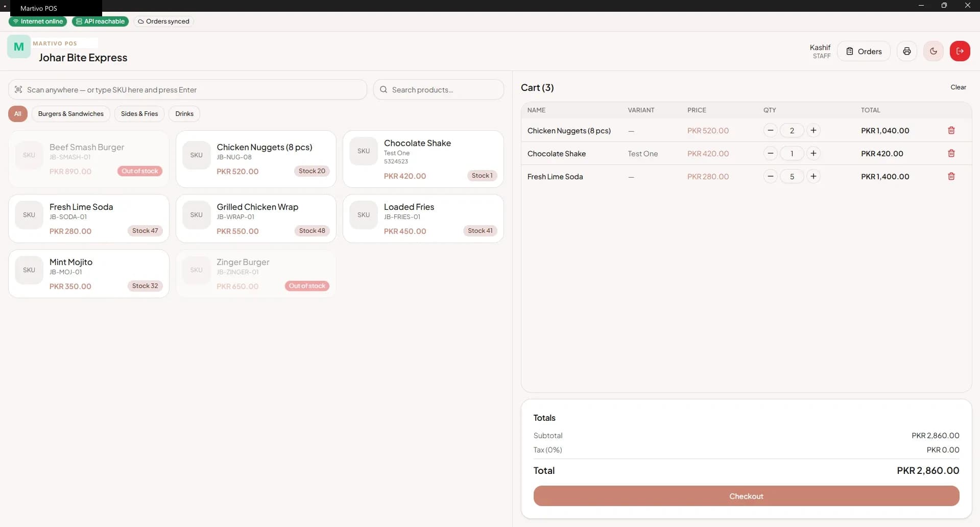Click the printer icon button
This screenshot has width=980, height=527.
[906, 51]
